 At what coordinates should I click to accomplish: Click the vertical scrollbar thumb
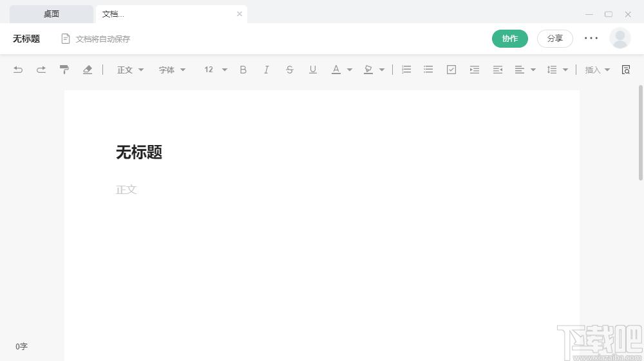point(640,132)
